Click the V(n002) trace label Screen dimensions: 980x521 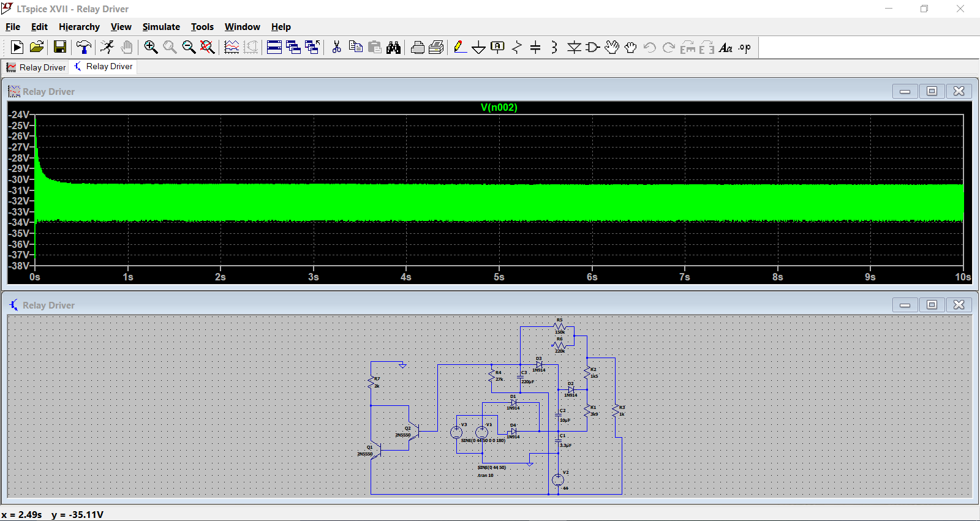(499, 107)
